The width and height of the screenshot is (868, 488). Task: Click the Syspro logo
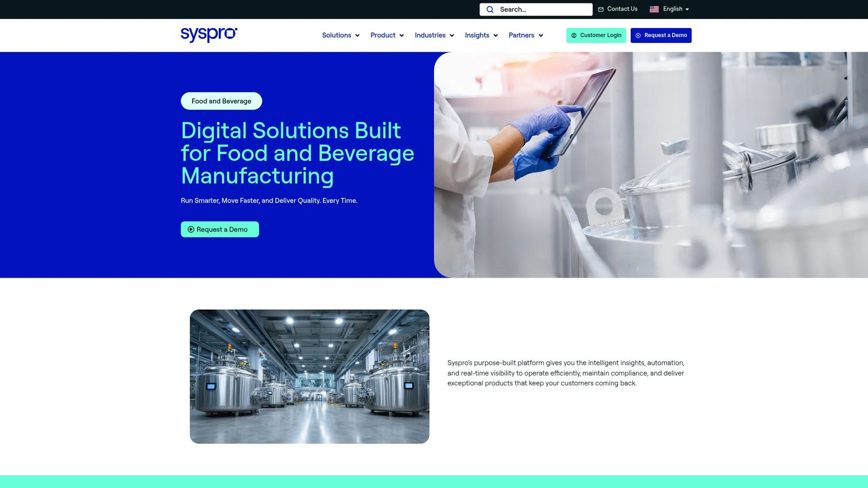coord(209,34)
